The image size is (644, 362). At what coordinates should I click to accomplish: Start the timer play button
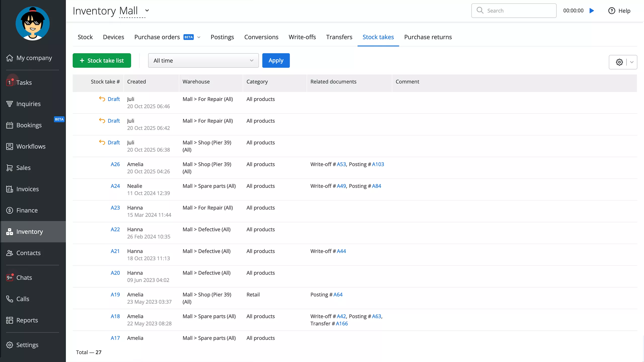click(592, 11)
